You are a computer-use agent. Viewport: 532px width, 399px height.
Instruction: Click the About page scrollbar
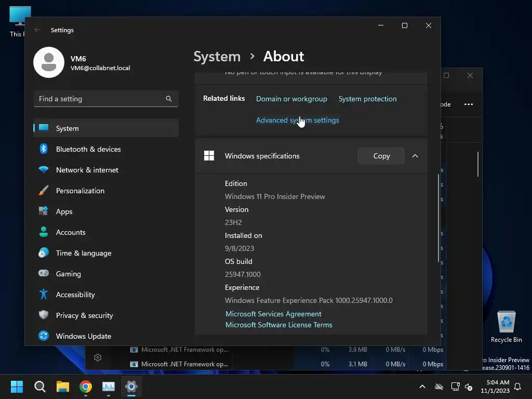(438, 218)
